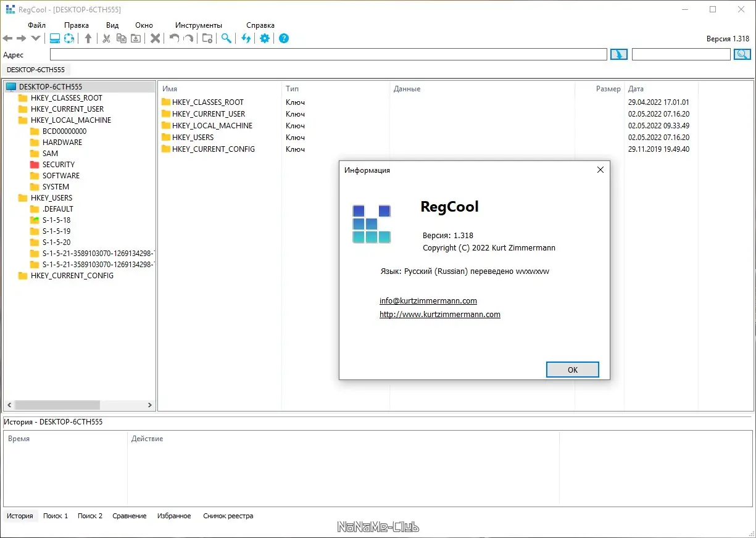756x538 pixels.
Task: Select the HARDWARE key in the tree
Action: [62, 143]
